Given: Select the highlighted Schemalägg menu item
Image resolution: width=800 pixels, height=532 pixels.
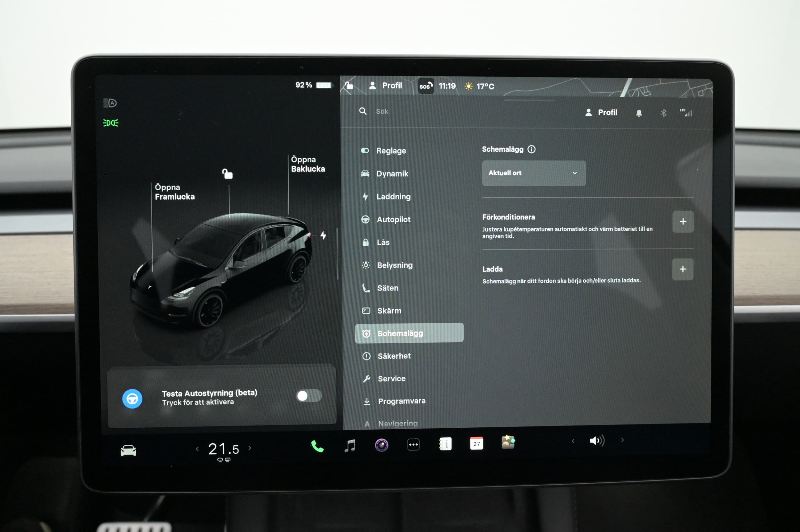Looking at the screenshot, I should click(409, 333).
